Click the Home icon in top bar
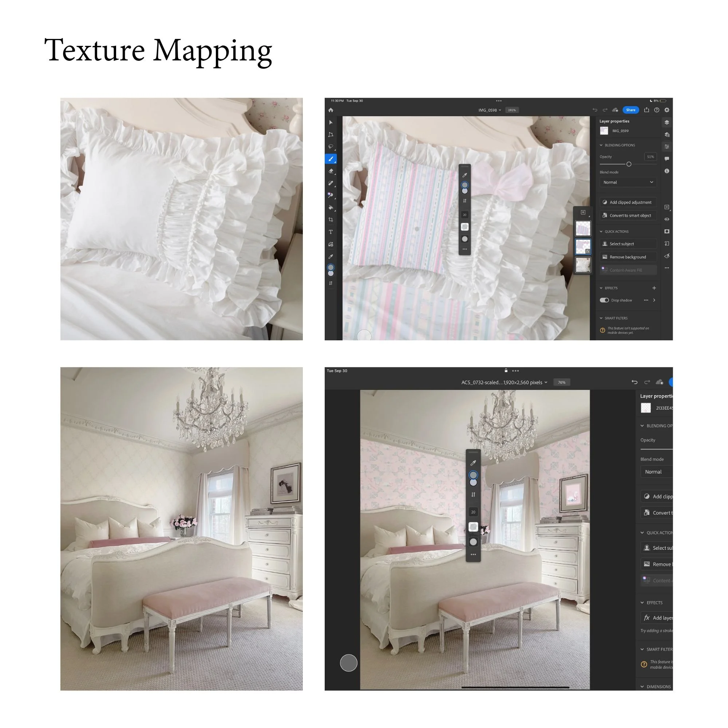The height and width of the screenshot is (728, 728). [x=331, y=110]
